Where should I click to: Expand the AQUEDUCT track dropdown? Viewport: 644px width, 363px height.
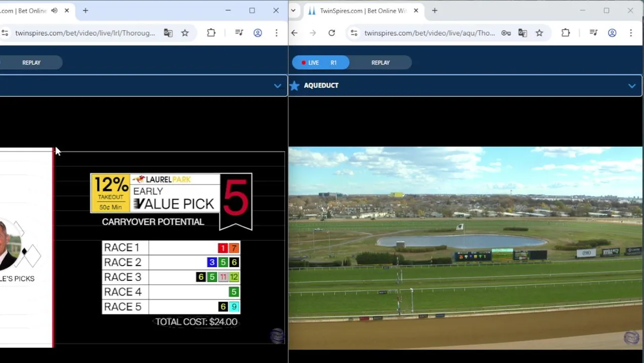pyautogui.click(x=632, y=86)
